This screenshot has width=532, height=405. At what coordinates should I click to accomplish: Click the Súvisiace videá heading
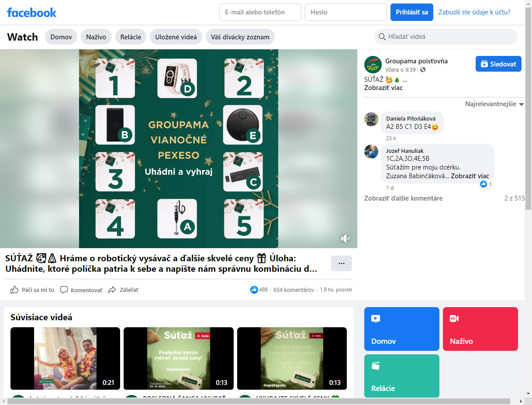[x=41, y=318]
